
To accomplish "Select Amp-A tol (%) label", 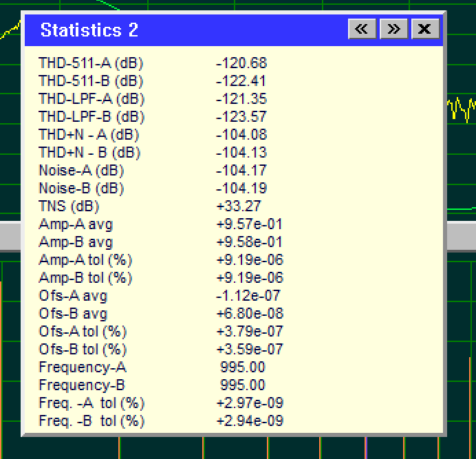I will coord(85,260).
